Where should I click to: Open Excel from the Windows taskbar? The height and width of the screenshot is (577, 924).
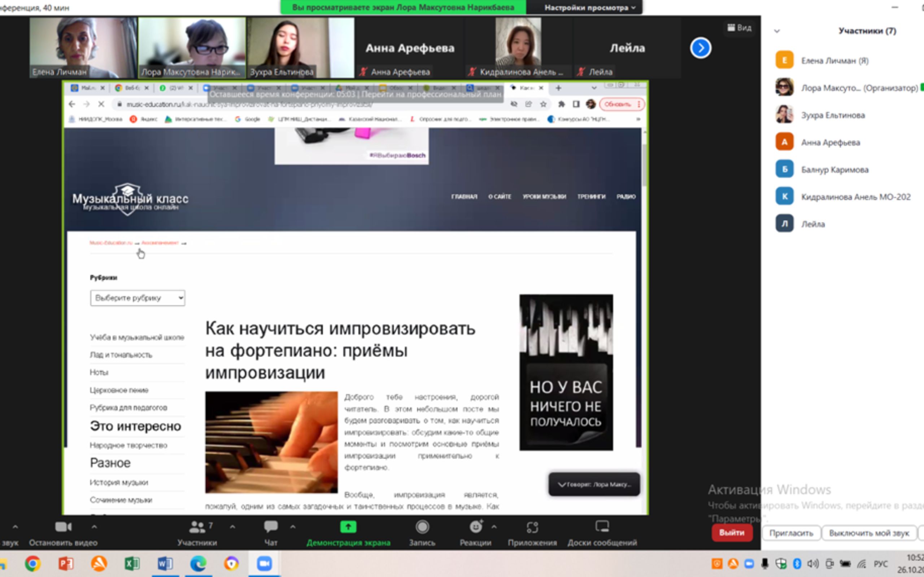pyautogui.click(x=132, y=563)
